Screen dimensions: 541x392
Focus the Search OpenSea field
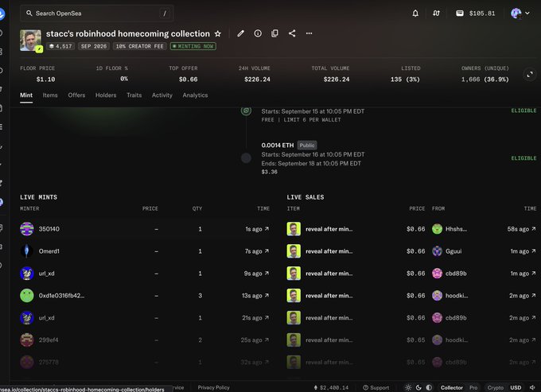(96, 14)
